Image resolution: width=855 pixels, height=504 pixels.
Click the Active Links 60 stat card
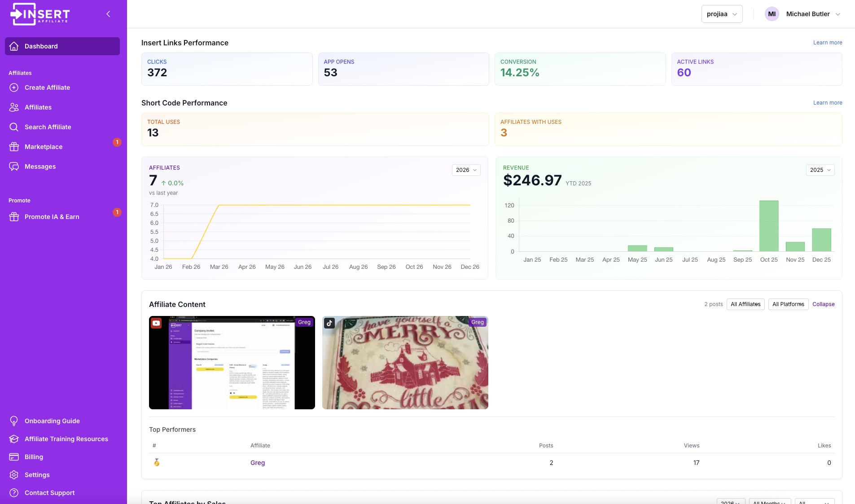click(x=757, y=69)
